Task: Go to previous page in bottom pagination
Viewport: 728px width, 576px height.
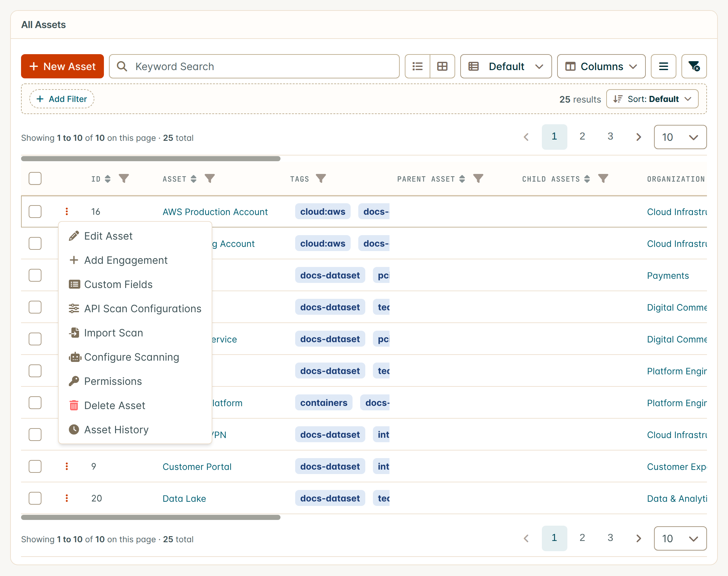Action: tap(526, 538)
